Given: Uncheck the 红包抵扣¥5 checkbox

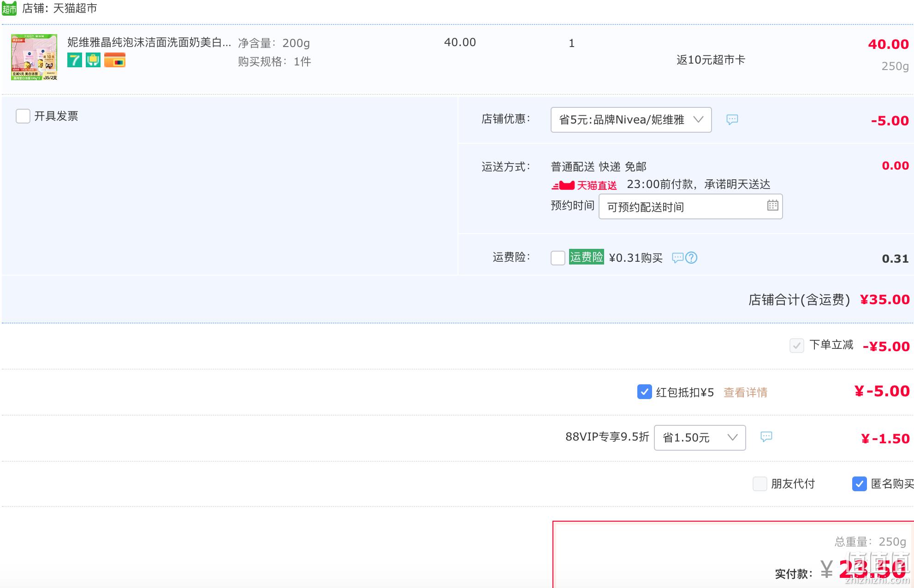Looking at the screenshot, I should tap(644, 392).
